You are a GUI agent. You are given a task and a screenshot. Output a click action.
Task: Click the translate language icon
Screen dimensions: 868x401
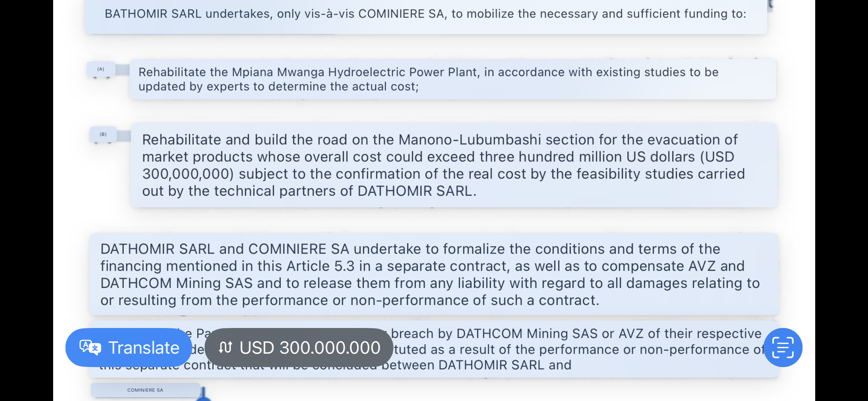point(90,347)
